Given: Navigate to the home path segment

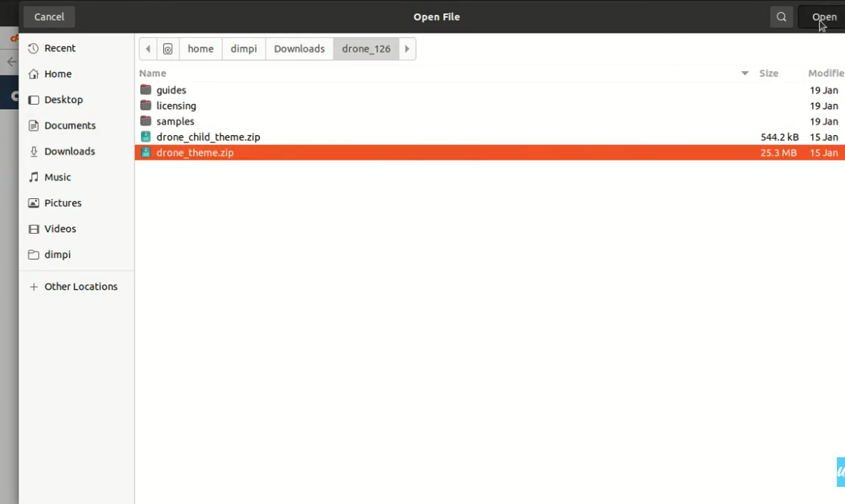Looking at the screenshot, I should coord(200,49).
